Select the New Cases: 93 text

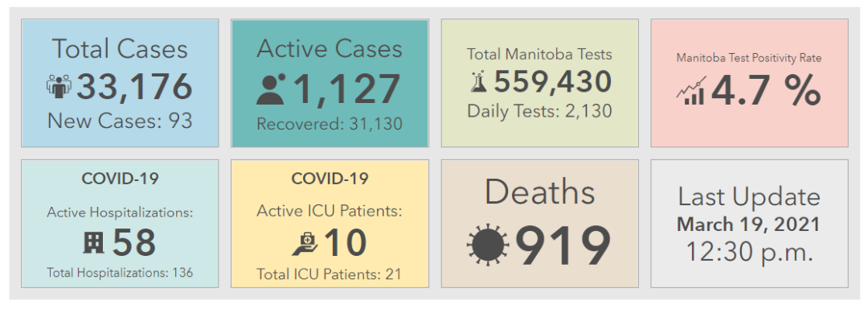(120, 121)
